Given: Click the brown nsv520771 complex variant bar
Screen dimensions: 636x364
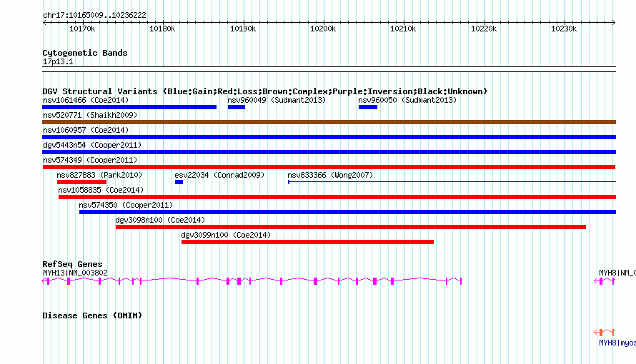Looking at the screenshot, I should [x=329, y=122].
